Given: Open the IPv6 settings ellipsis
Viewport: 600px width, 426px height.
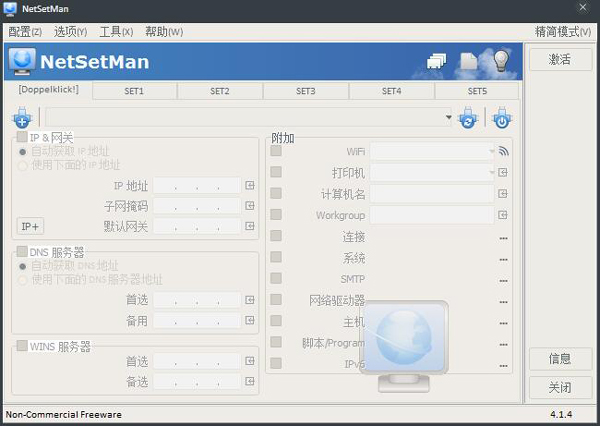Looking at the screenshot, I should coord(503,366).
